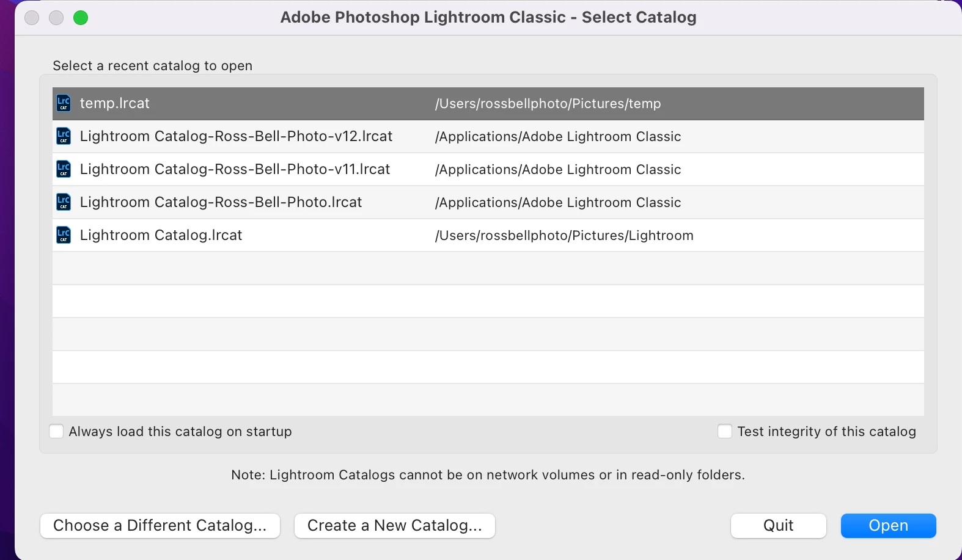Click the grayed-out minimize window button

pyautogui.click(x=56, y=18)
